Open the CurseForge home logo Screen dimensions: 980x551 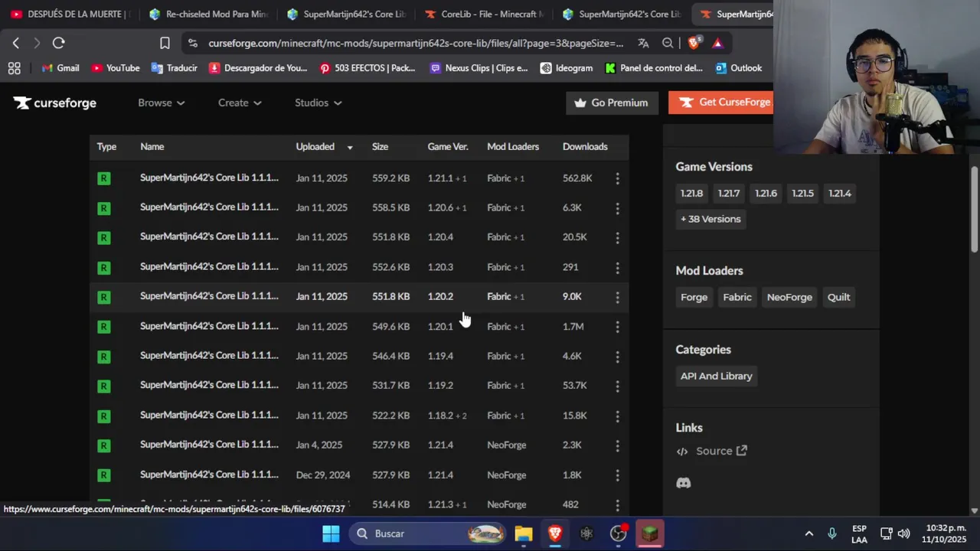tap(55, 103)
